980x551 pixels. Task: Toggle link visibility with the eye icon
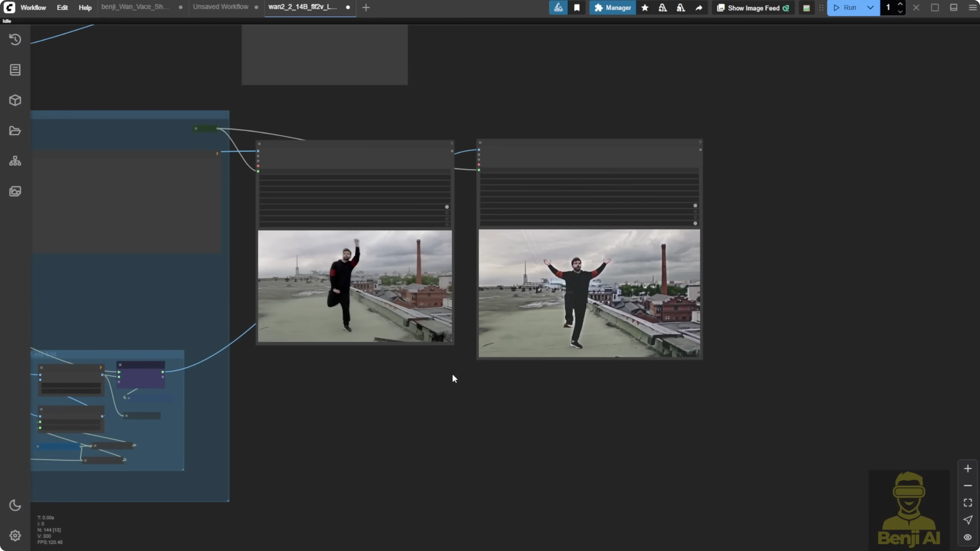(x=968, y=538)
